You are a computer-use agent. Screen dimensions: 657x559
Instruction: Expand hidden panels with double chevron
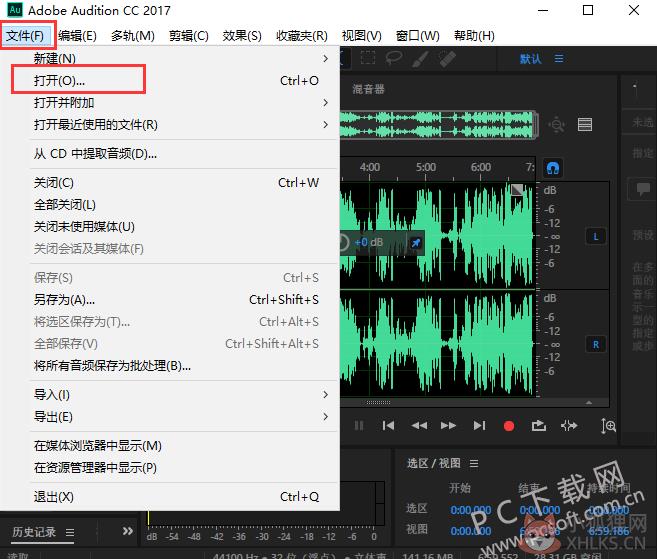click(x=128, y=531)
